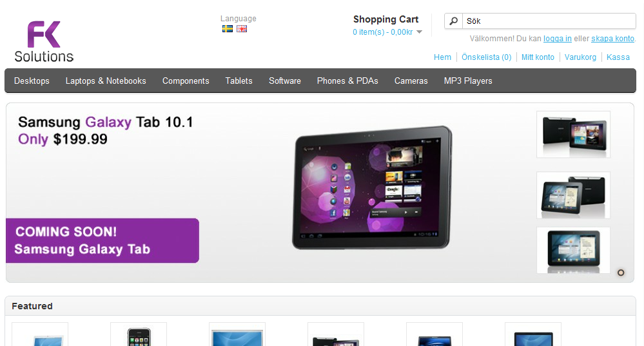The height and width of the screenshot is (346, 644).
Task: Open the Laptops & Notebooks menu
Action: 106,81
